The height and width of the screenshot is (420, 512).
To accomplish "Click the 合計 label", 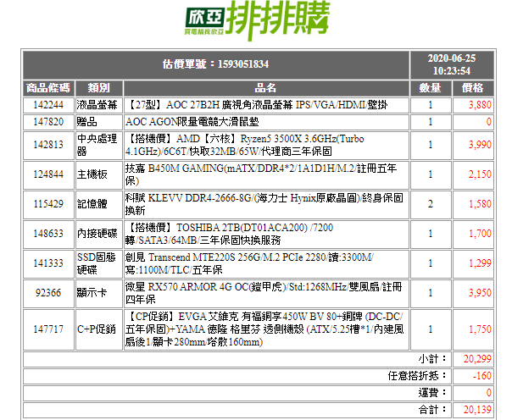I will pyautogui.click(x=432, y=410).
